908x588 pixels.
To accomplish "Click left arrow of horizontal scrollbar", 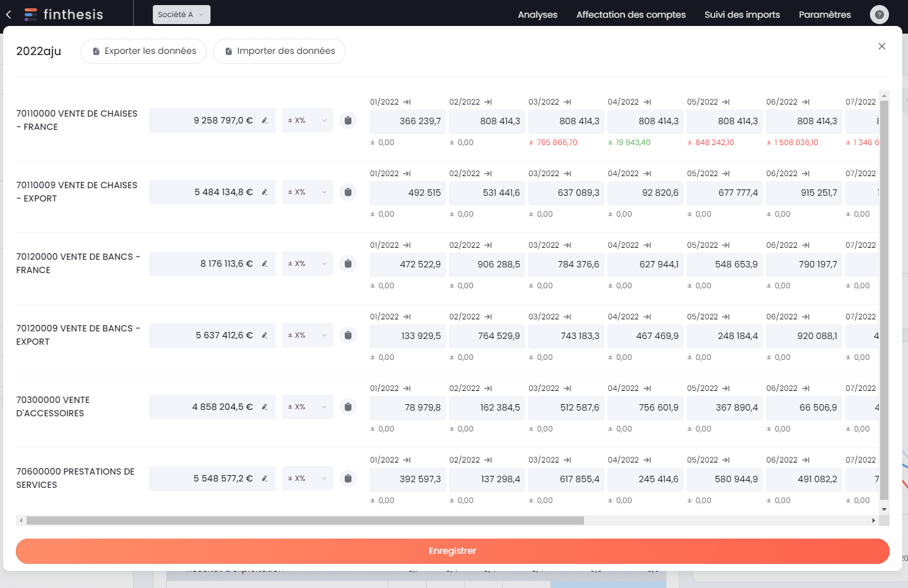I will [x=21, y=521].
